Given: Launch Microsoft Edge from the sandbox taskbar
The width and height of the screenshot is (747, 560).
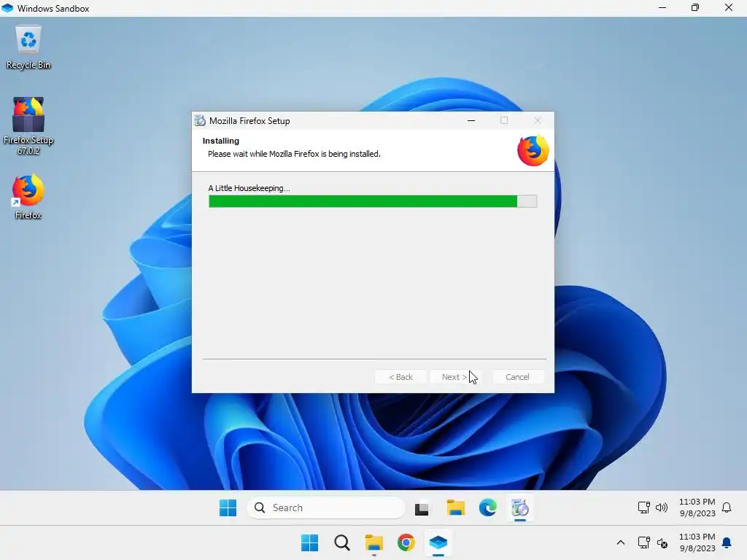Looking at the screenshot, I should (488, 507).
